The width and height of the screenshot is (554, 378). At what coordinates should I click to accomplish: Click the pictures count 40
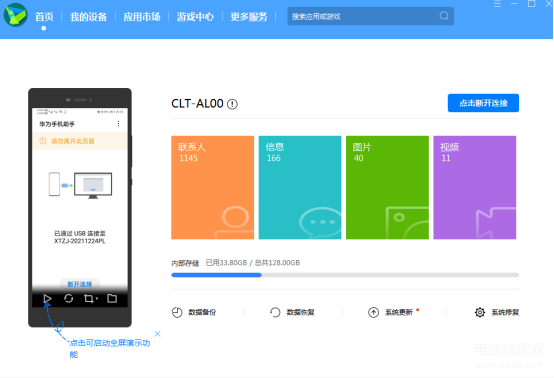[x=359, y=158]
